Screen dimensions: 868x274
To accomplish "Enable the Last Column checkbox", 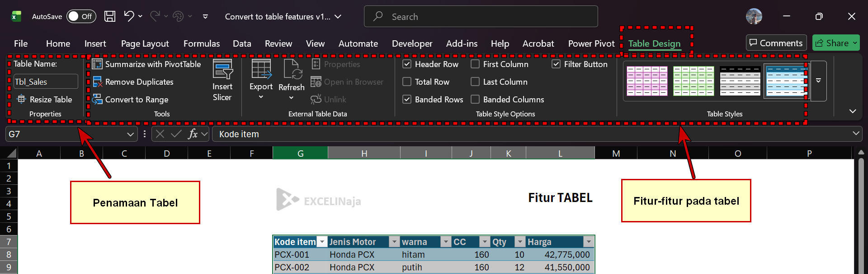I will (475, 82).
